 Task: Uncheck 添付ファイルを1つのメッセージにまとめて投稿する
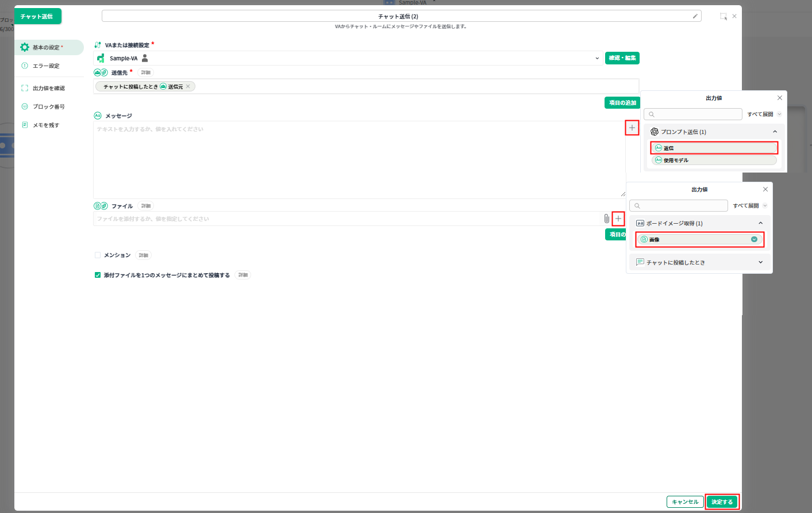pyautogui.click(x=98, y=275)
